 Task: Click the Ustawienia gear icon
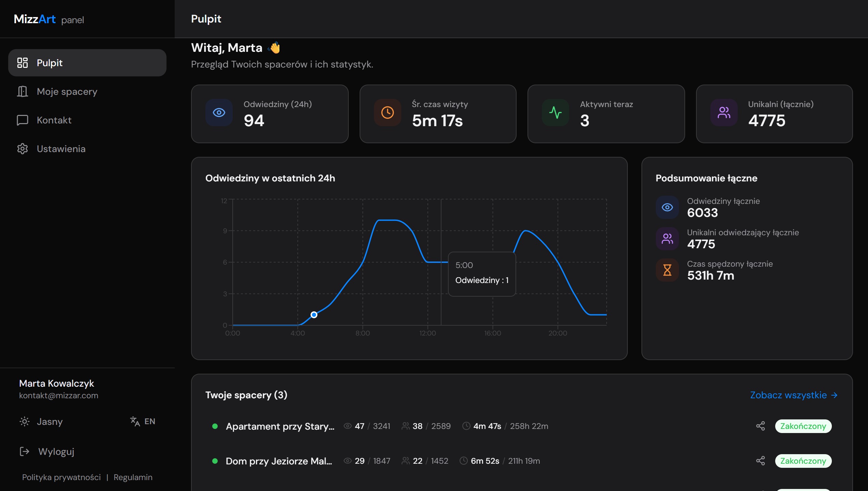click(x=23, y=149)
